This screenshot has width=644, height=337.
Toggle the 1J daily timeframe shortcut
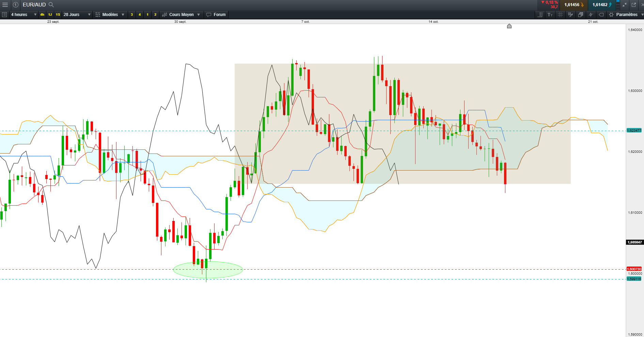pyautogui.click(x=50, y=15)
